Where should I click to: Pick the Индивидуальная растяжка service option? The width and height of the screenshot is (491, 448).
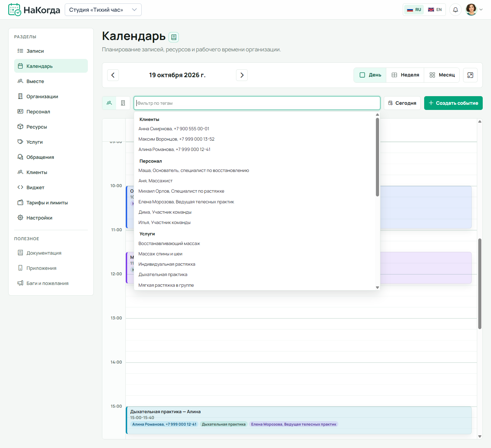[255, 264]
